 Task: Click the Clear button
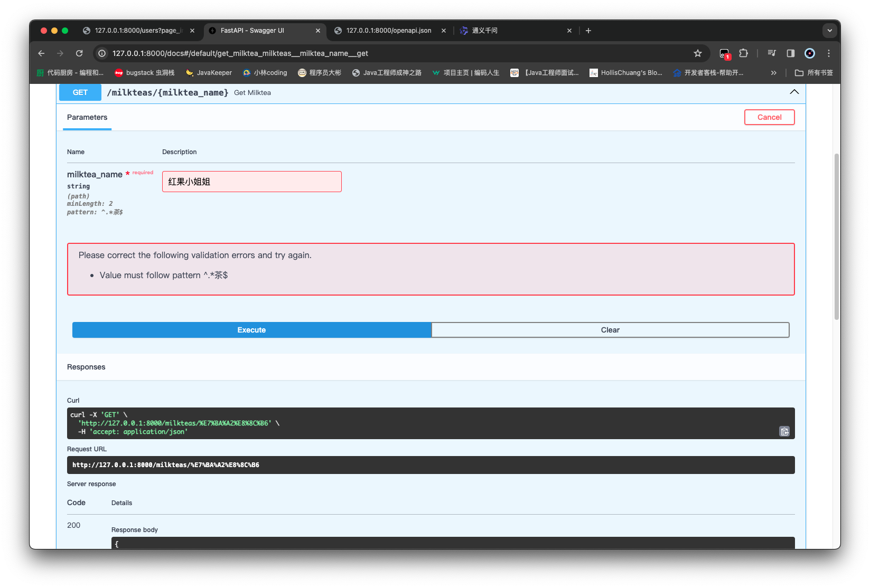(610, 330)
